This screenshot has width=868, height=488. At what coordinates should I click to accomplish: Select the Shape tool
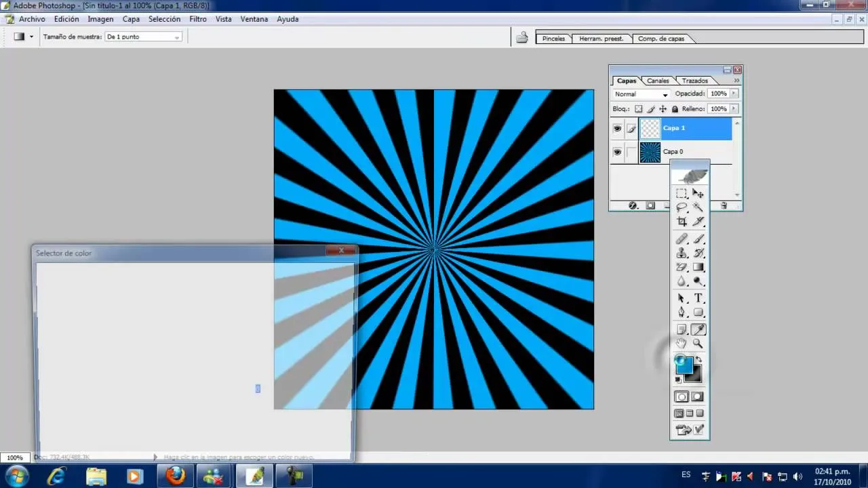click(x=698, y=312)
